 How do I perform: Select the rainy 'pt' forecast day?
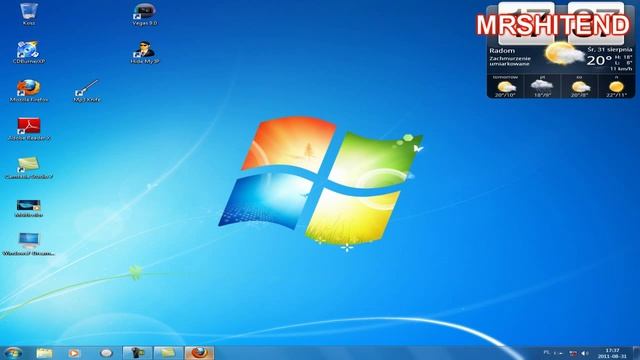[x=542, y=86]
